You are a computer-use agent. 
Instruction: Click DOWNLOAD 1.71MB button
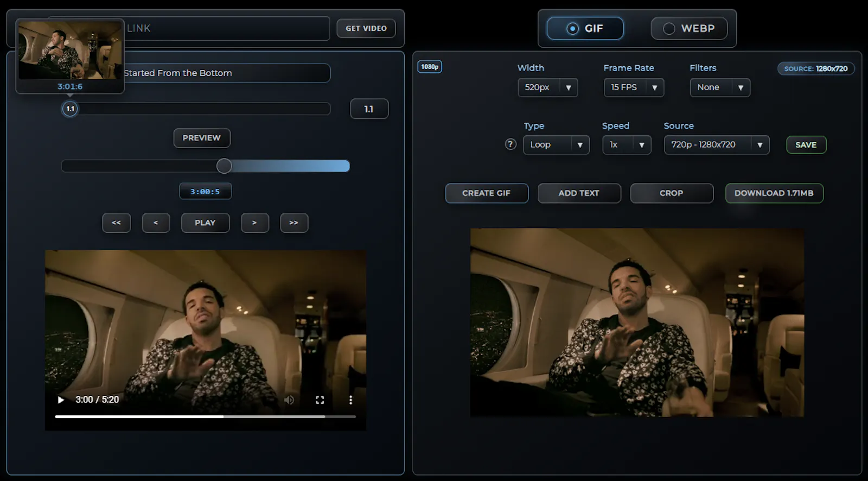[x=774, y=193]
